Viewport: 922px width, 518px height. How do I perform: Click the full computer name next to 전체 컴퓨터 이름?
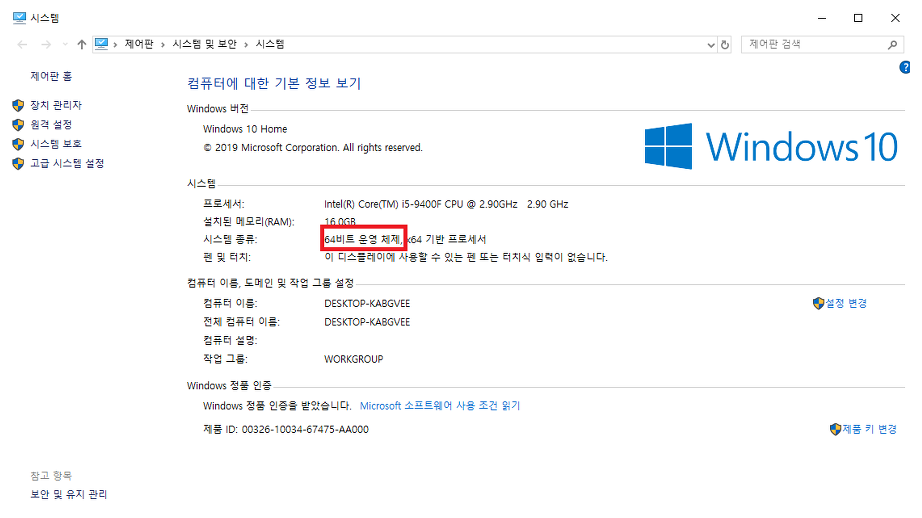pyautogui.click(x=367, y=322)
